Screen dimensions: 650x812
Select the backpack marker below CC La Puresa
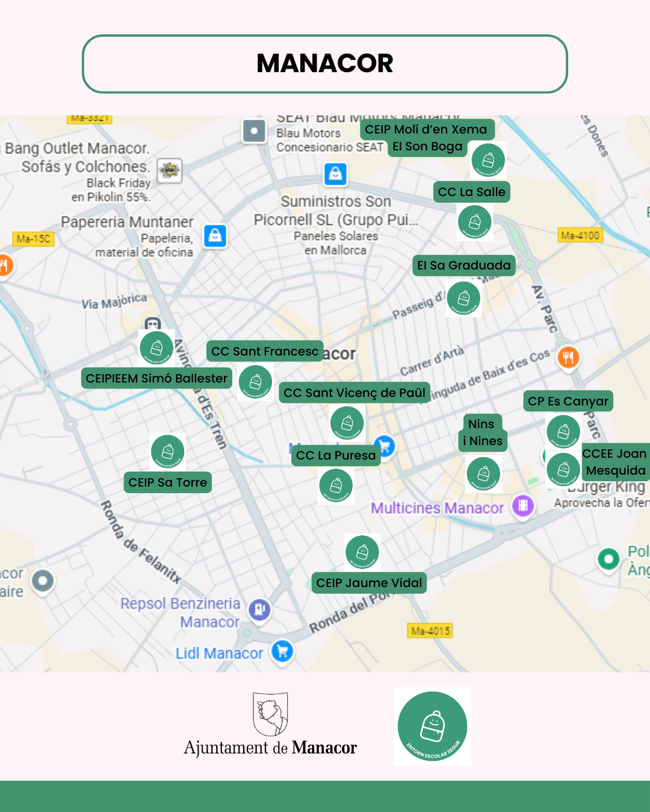[x=336, y=485]
